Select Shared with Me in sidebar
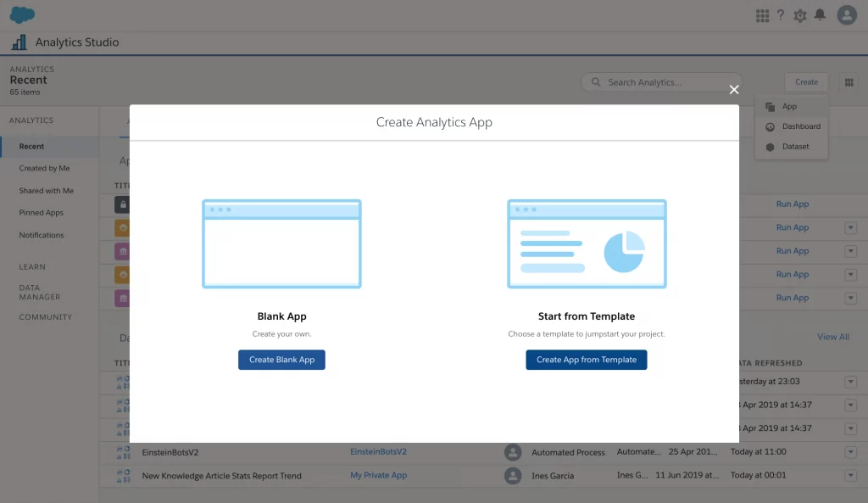Viewport: 868px width, 503px height. pos(46,191)
